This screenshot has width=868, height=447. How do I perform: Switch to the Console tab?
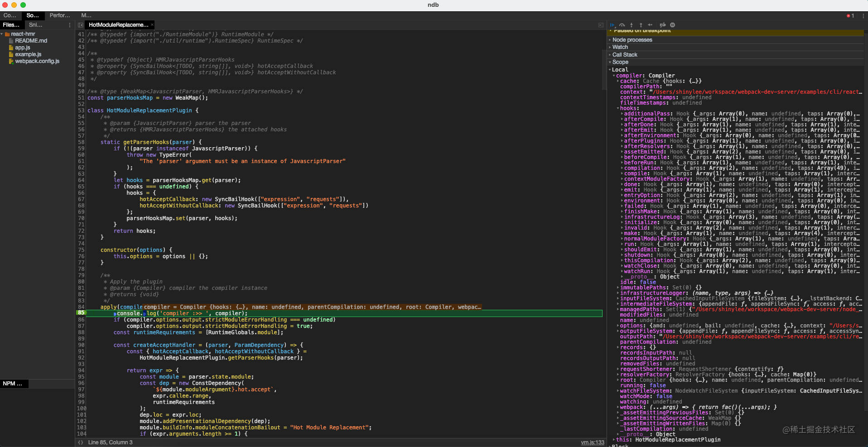tap(10, 15)
